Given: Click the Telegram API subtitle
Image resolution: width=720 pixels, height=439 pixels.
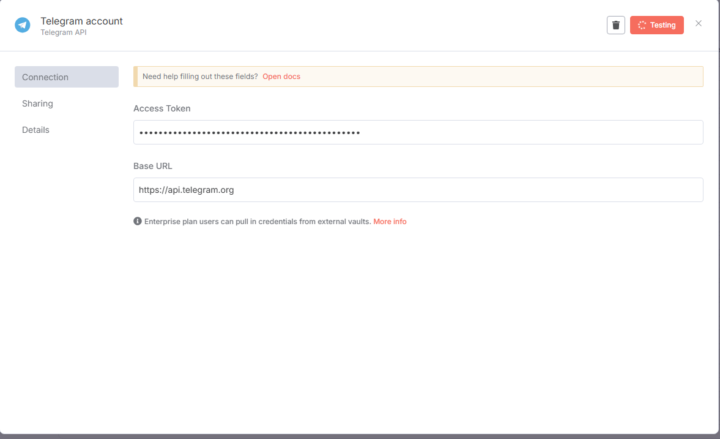Looking at the screenshot, I should [63, 32].
